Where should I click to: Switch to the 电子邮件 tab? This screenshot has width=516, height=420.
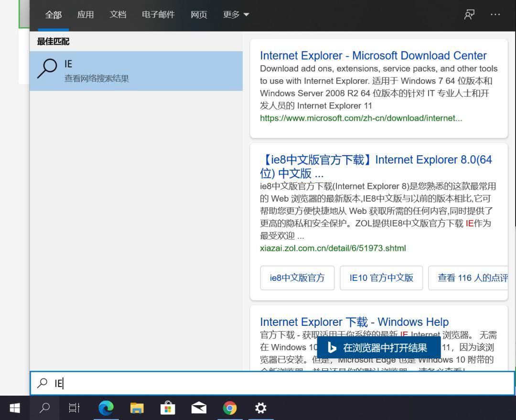(158, 15)
